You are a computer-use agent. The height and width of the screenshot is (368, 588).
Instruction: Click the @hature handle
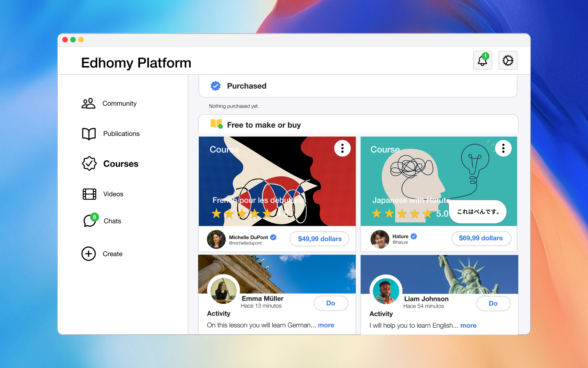coord(400,242)
